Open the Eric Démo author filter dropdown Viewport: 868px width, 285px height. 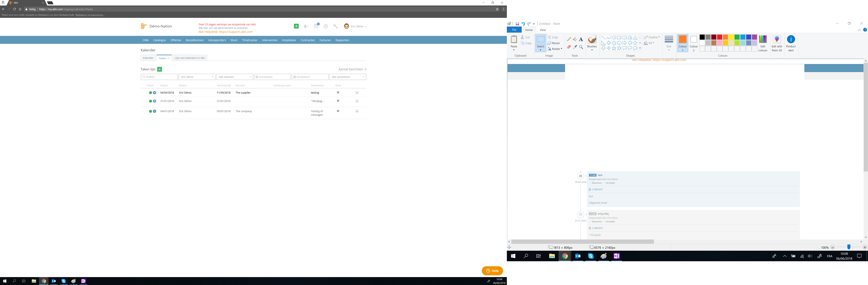[197, 77]
